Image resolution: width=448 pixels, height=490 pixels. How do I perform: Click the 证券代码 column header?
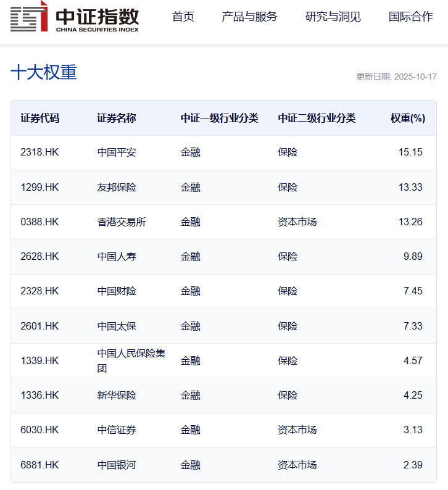(40, 118)
